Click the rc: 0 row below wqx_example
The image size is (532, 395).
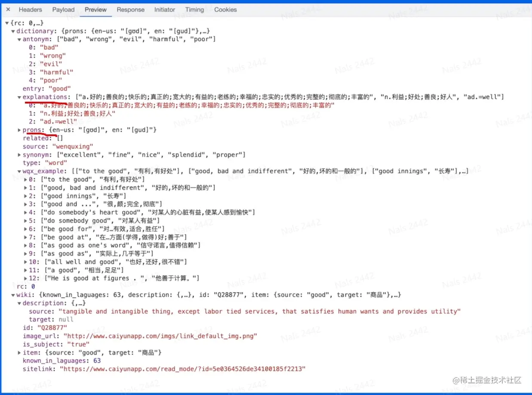(26, 286)
